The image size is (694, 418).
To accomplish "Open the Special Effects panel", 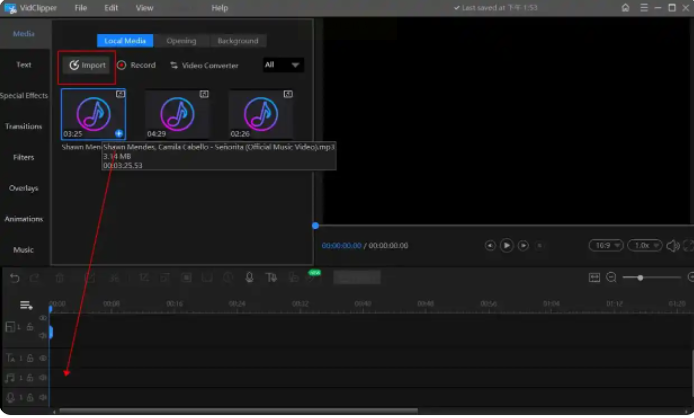I will (x=24, y=96).
